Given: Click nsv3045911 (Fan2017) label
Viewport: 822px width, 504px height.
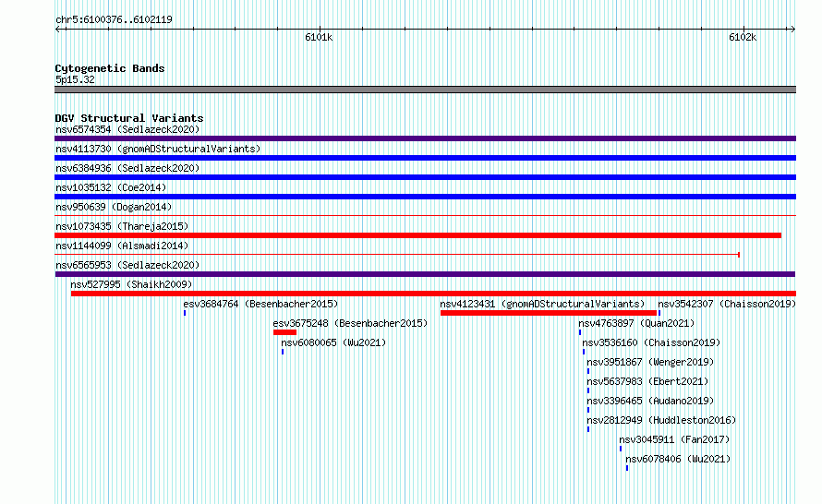Looking at the screenshot, I should tap(674, 439).
